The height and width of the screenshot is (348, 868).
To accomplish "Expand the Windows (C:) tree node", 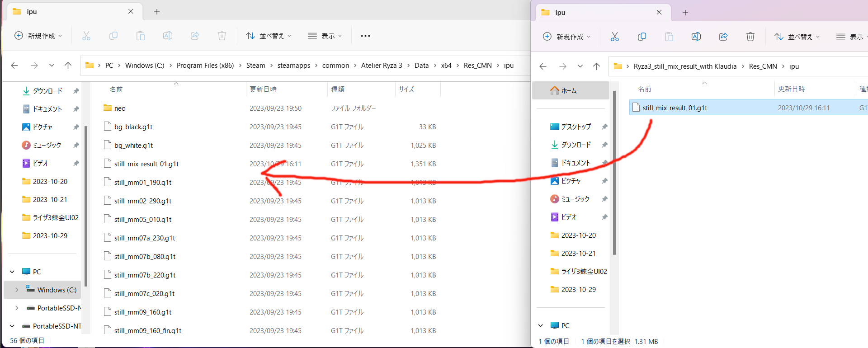I will click(x=17, y=290).
